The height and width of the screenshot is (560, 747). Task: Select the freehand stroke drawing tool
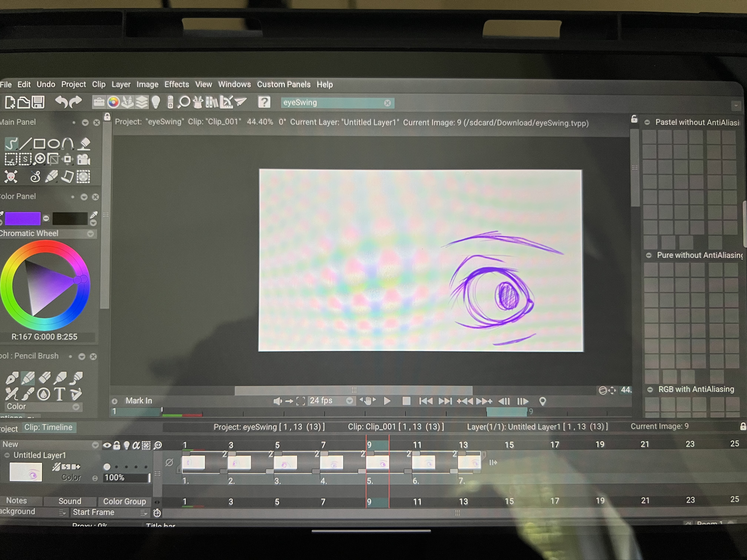click(x=11, y=144)
